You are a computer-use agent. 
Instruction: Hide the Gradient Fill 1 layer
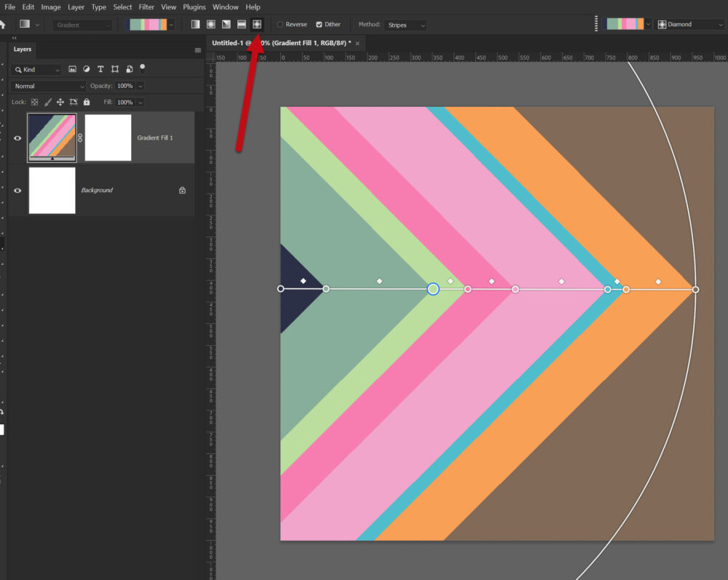pos(17,138)
